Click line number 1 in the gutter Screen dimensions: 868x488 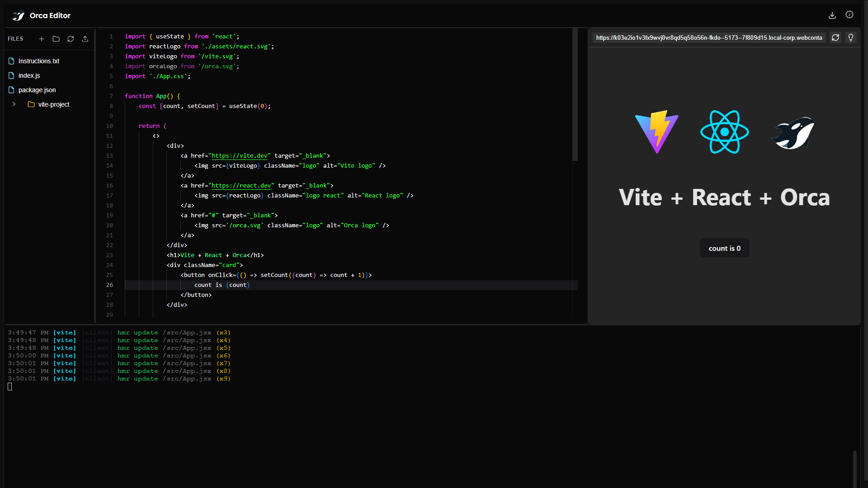[x=111, y=37]
